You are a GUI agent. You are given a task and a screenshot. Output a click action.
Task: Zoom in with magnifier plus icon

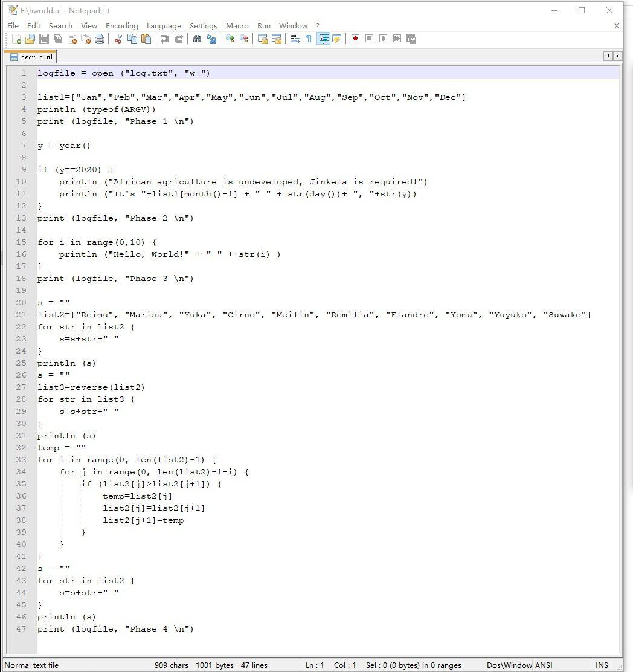click(230, 39)
